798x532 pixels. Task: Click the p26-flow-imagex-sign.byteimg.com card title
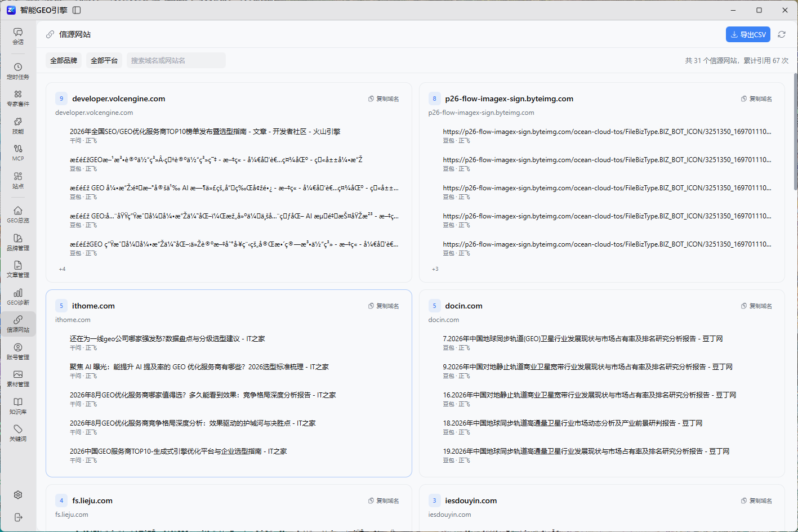pyautogui.click(x=509, y=99)
